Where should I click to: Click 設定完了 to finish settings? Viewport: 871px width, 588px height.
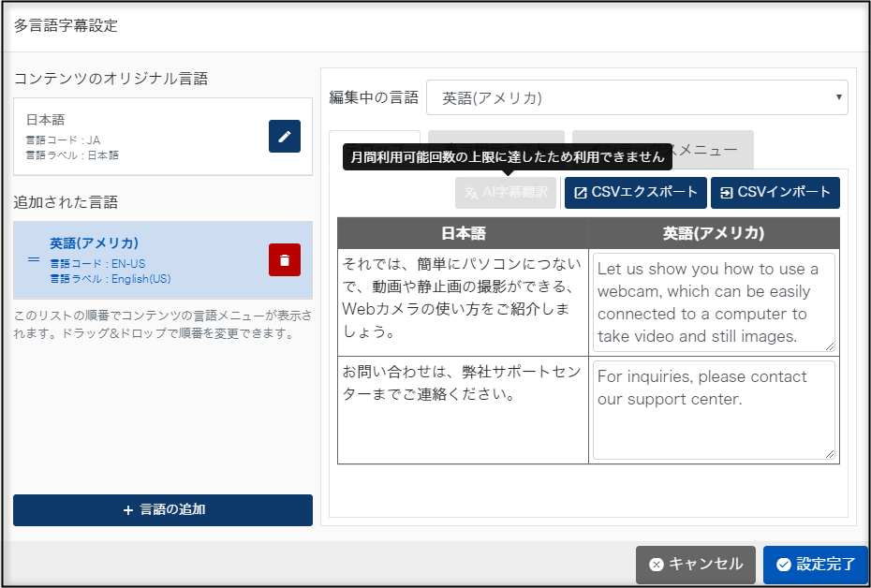pos(815,565)
